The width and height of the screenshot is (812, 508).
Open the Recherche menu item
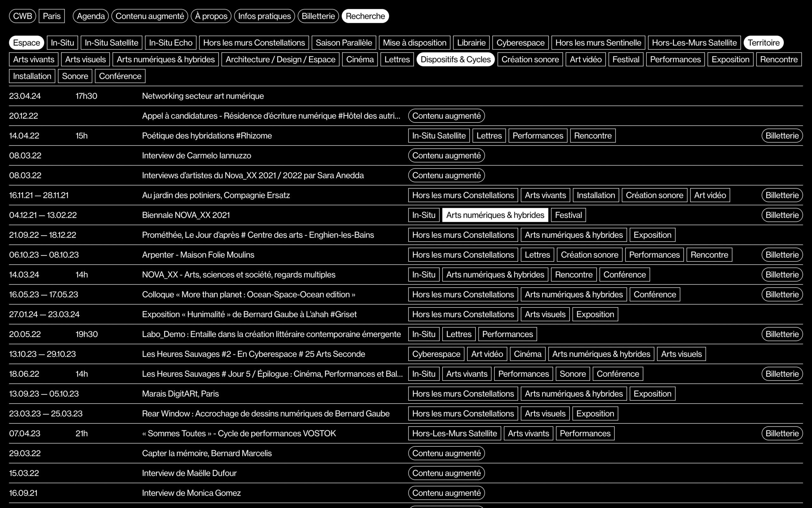click(x=365, y=16)
